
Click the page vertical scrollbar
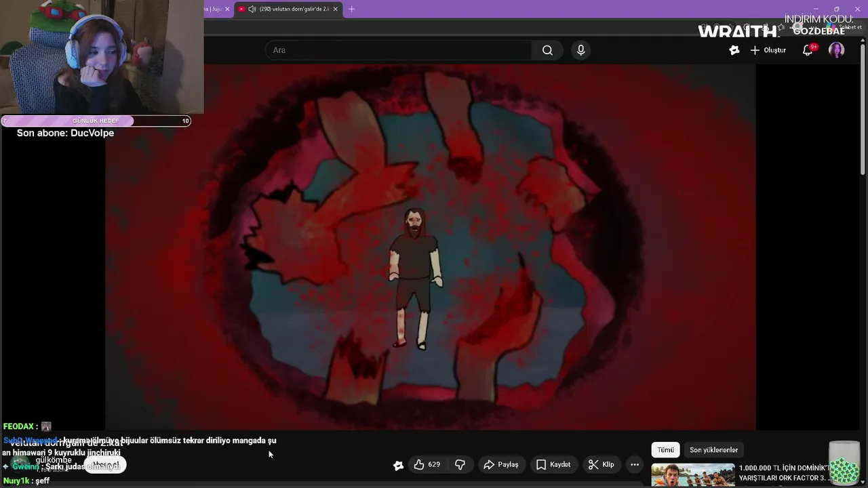point(863,108)
